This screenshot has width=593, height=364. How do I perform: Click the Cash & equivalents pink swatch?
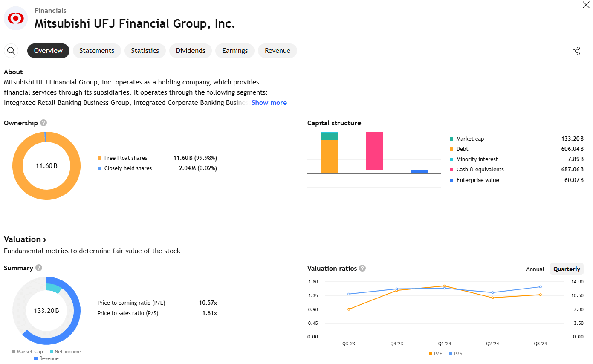point(451,170)
